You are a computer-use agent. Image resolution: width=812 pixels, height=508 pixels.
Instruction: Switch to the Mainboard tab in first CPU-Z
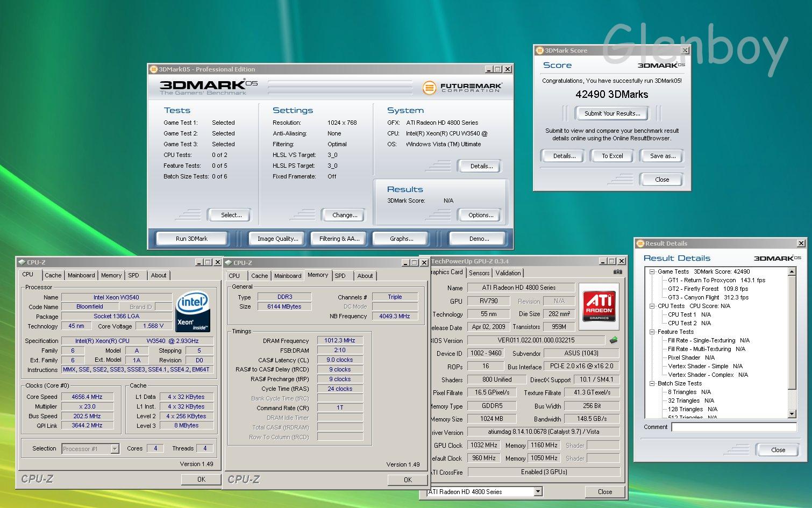81,275
